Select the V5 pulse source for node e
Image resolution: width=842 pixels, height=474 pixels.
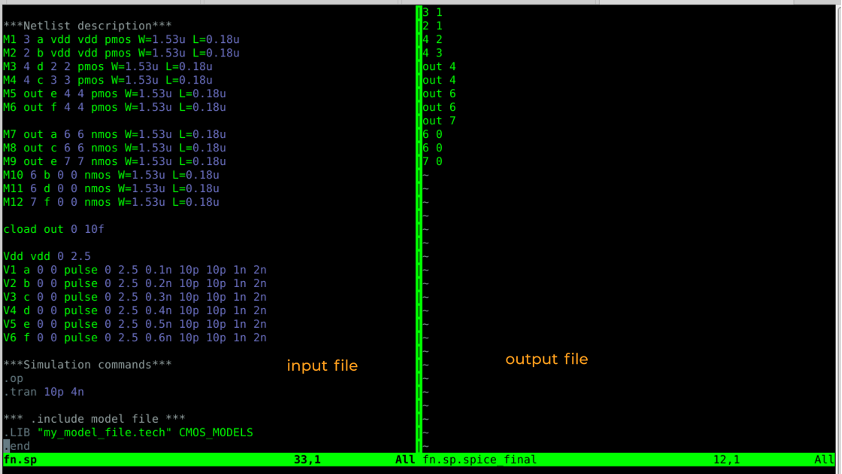click(x=135, y=324)
